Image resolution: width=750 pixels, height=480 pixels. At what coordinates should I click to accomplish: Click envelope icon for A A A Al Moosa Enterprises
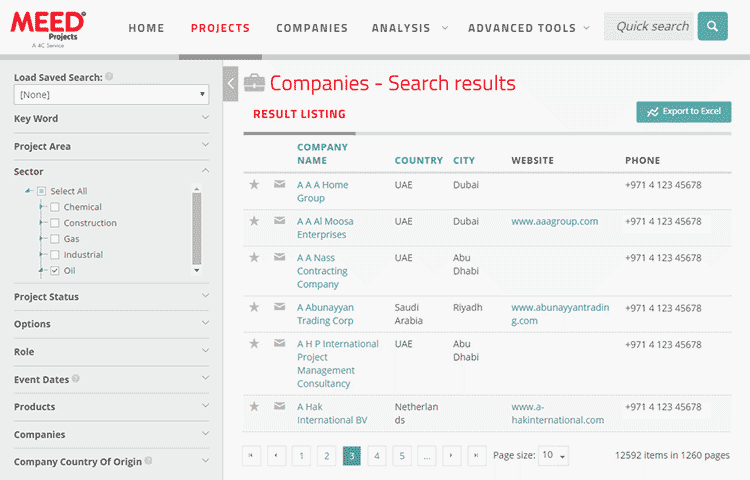tap(279, 221)
